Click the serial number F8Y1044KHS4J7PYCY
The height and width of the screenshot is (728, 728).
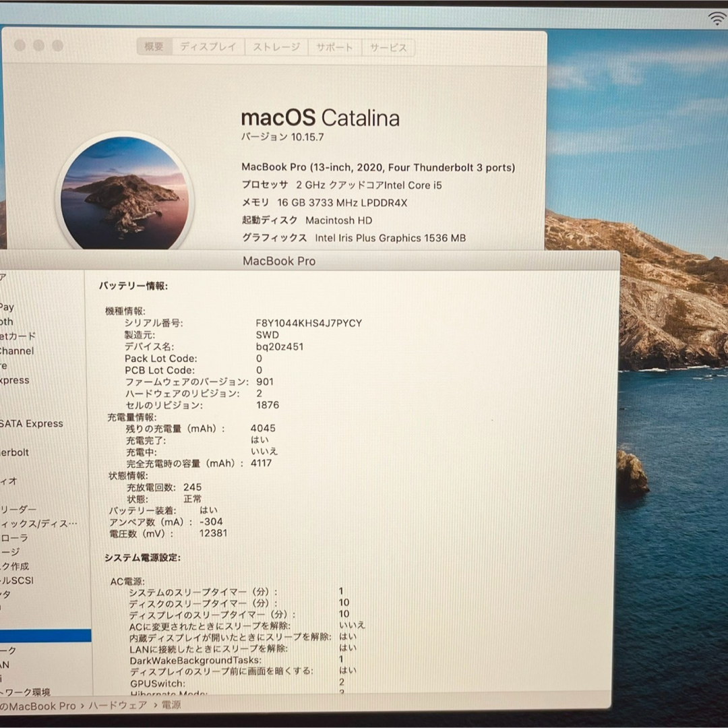pos(309,323)
